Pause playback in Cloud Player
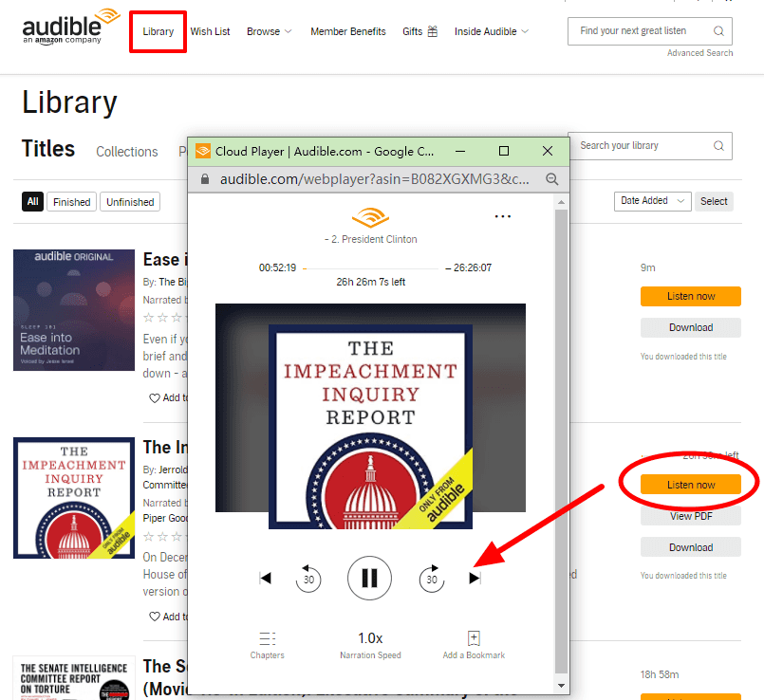This screenshot has width=764, height=700. [x=369, y=579]
